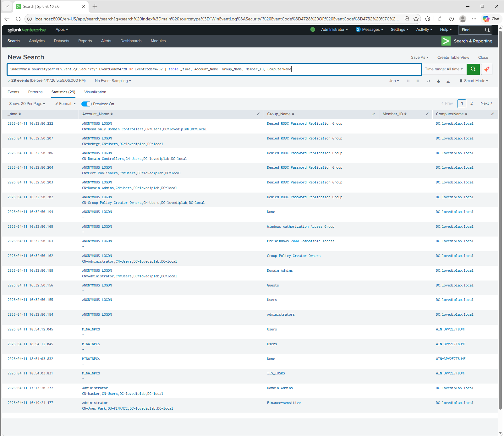Expand the Job menu
The height and width of the screenshot is (436, 504).
(394, 81)
